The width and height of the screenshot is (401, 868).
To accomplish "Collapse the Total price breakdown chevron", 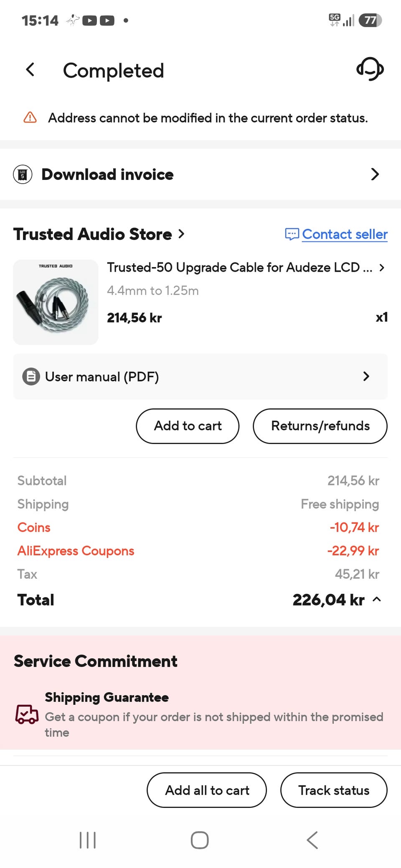I will [377, 600].
